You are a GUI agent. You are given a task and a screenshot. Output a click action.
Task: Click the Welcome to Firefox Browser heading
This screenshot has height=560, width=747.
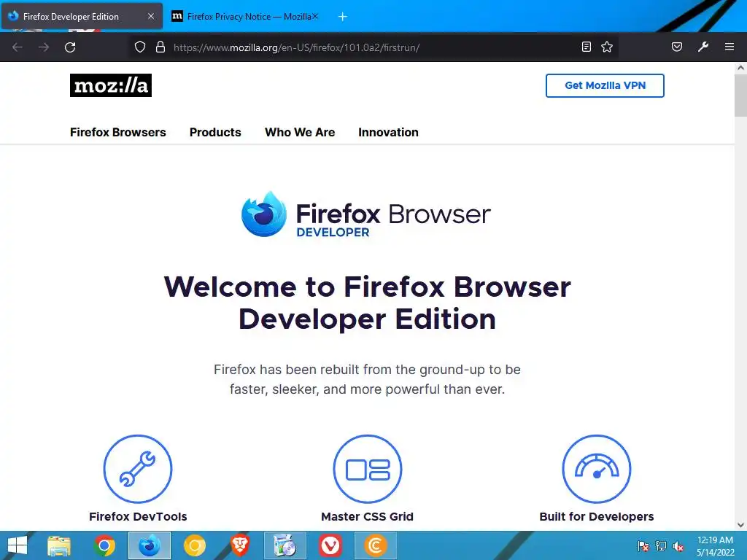tap(368, 303)
